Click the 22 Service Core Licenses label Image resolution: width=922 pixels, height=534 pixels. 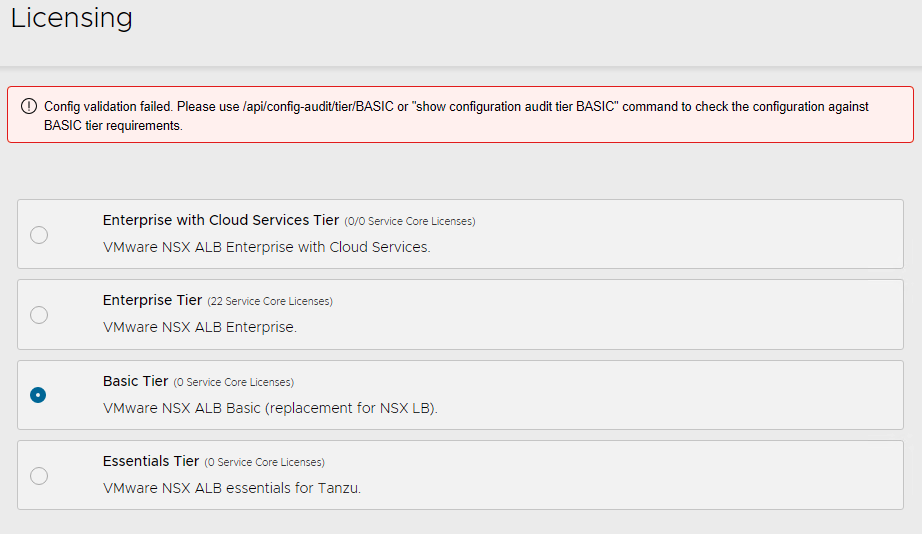point(270,301)
